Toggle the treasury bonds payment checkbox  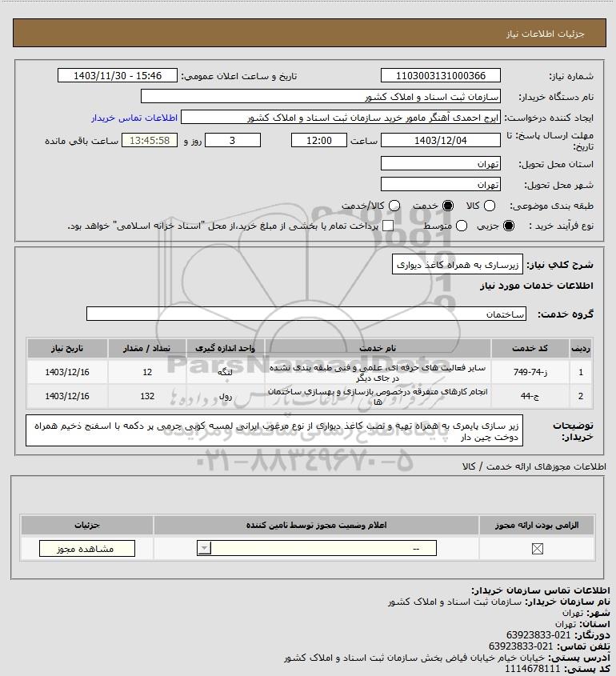click(388, 226)
